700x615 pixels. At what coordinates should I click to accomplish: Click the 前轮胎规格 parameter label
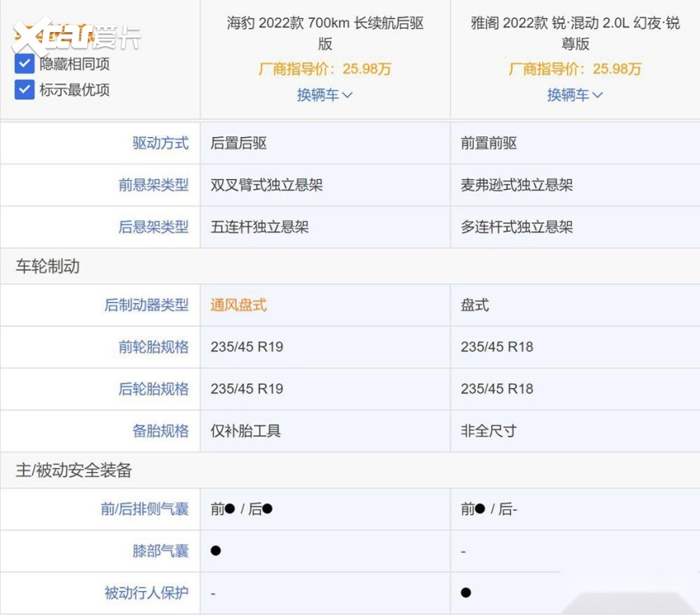(153, 347)
